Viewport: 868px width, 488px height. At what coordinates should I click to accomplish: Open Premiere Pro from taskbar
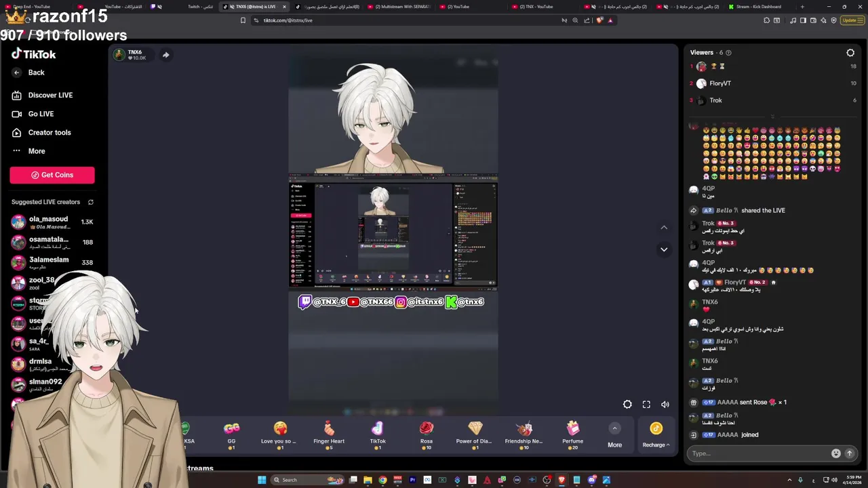pyautogui.click(x=412, y=480)
